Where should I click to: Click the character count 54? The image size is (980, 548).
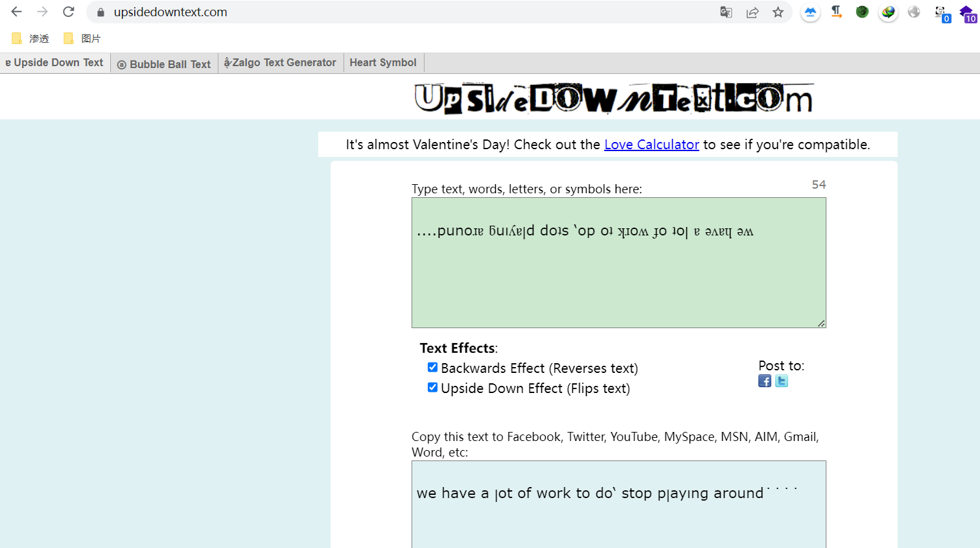click(x=819, y=185)
